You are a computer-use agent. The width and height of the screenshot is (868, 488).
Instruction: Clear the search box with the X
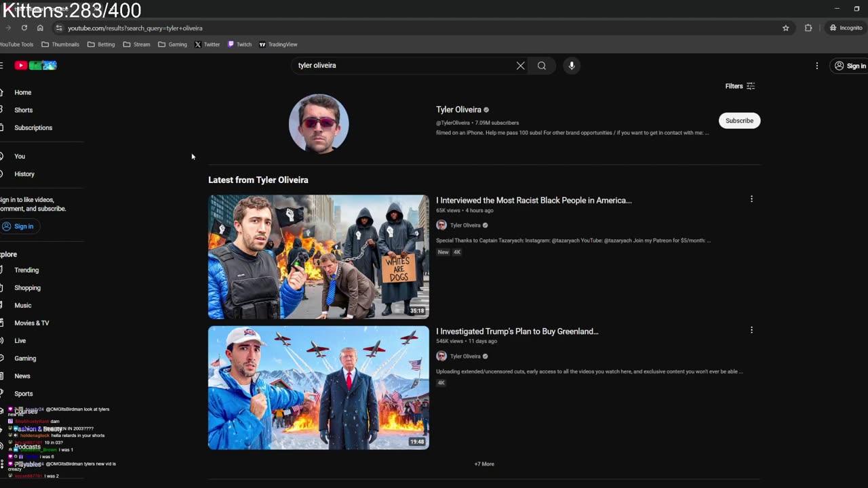(x=520, y=66)
